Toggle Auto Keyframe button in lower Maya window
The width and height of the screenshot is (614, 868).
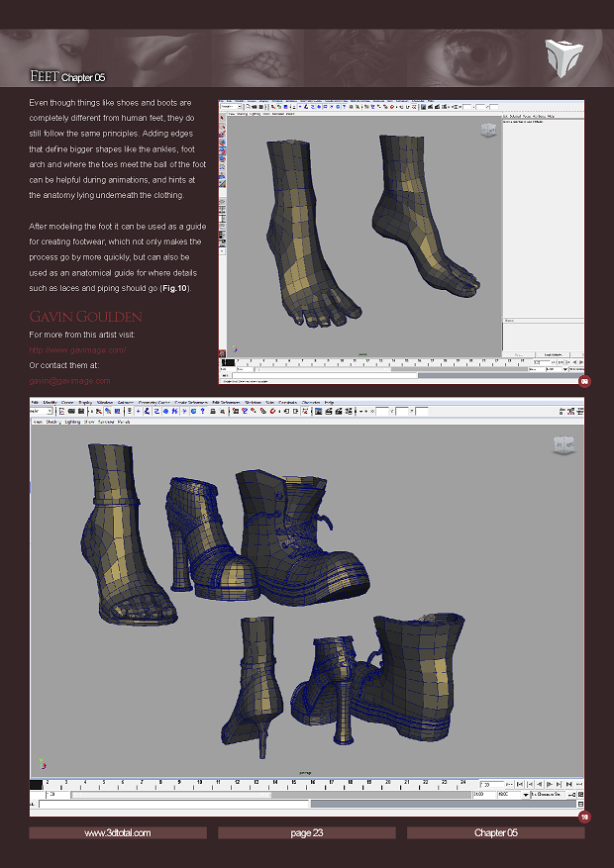pyautogui.click(x=572, y=794)
